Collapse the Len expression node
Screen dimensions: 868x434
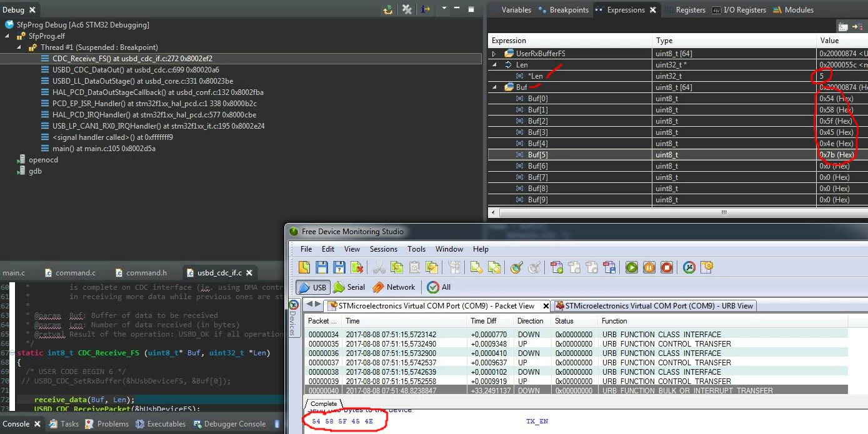pos(494,65)
